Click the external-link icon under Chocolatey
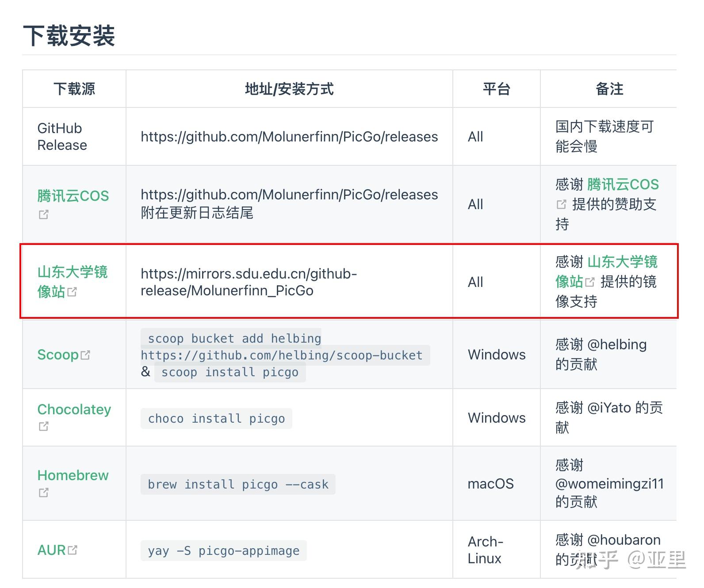Screen dimensions: 704x588 click(x=43, y=426)
